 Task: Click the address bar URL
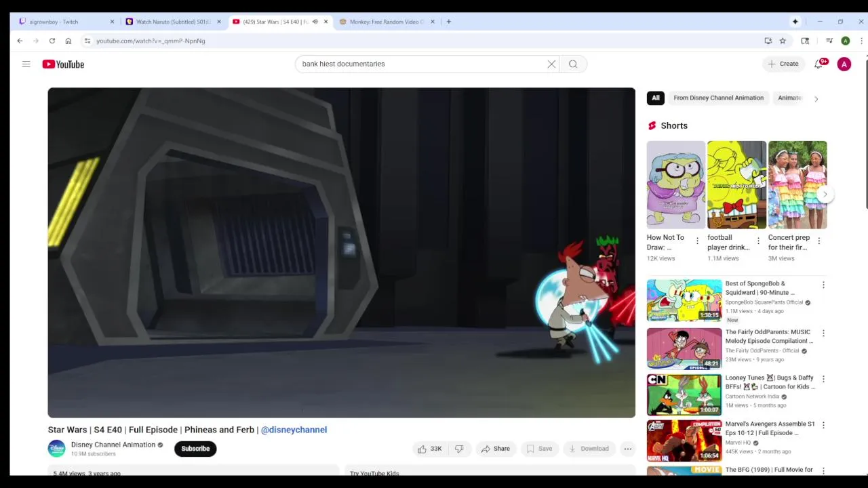tap(151, 41)
